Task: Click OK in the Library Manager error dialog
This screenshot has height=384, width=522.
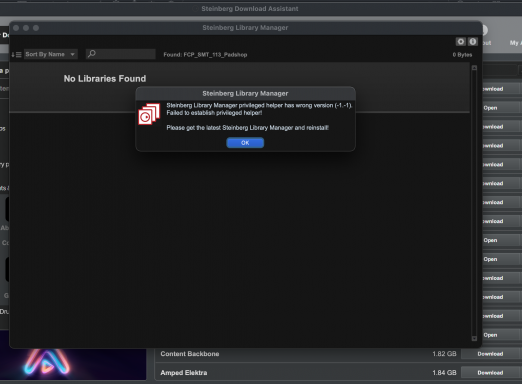Action: click(x=245, y=143)
